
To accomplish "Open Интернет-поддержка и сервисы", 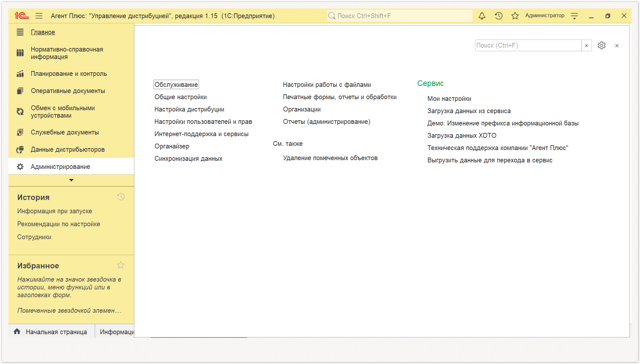I will pos(201,134).
